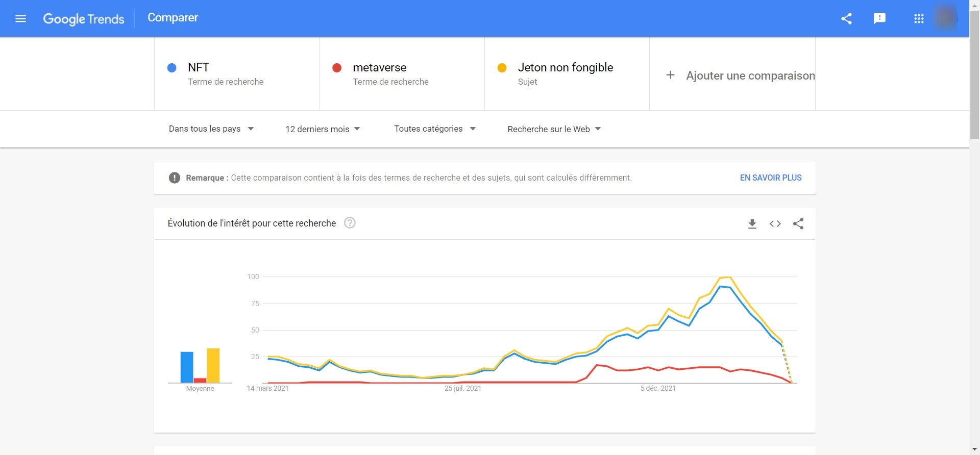980x455 pixels.
Task: Open the embed code for the chart
Action: (x=775, y=223)
